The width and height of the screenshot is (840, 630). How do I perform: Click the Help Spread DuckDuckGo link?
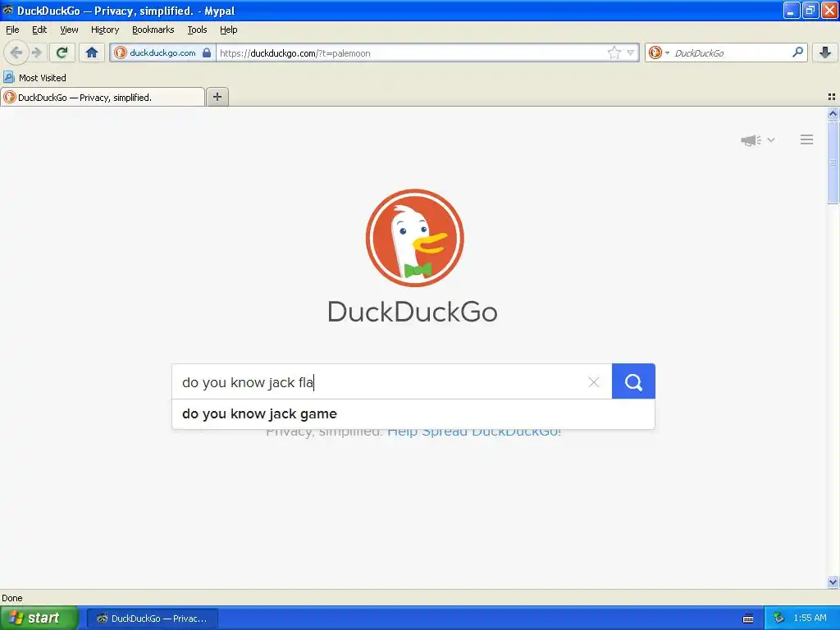tap(474, 433)
